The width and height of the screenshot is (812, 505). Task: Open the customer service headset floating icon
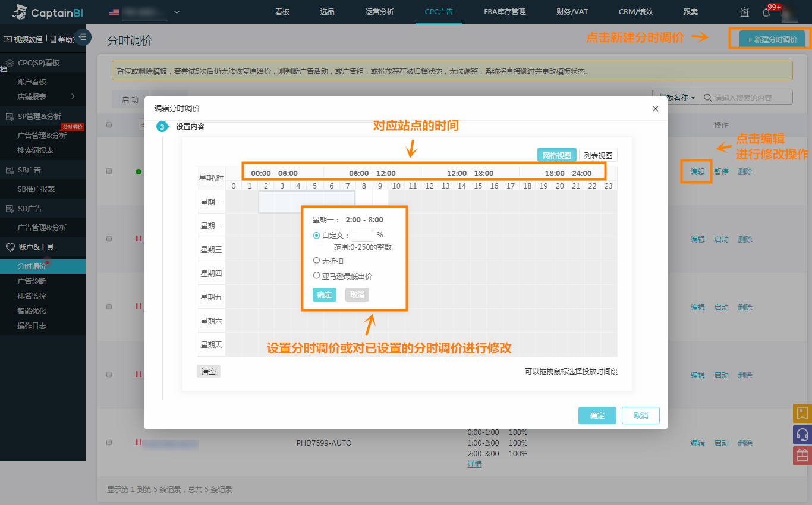click(802, 434)
